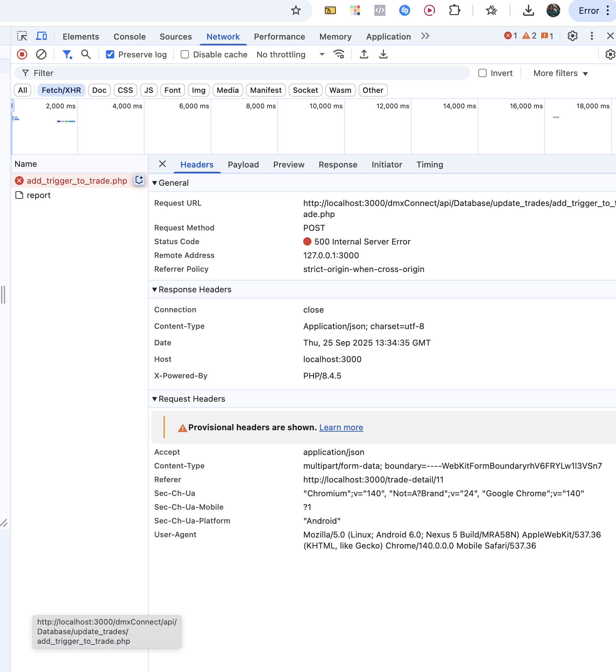Toggle the device toolbar icon
The width and height of the screenshot is (616, 672).
tap(42, 36)
